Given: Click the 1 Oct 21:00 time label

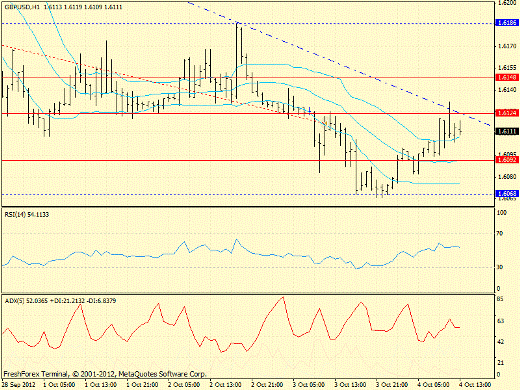Looking at the screenshot, I should 143,384.
